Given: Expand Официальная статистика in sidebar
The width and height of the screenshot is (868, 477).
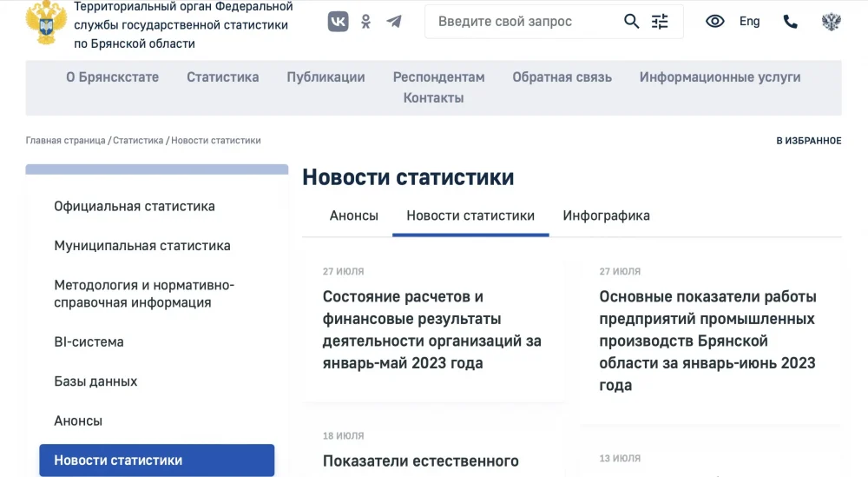Looking at the screenshot, I should click(x=135, y=207).
